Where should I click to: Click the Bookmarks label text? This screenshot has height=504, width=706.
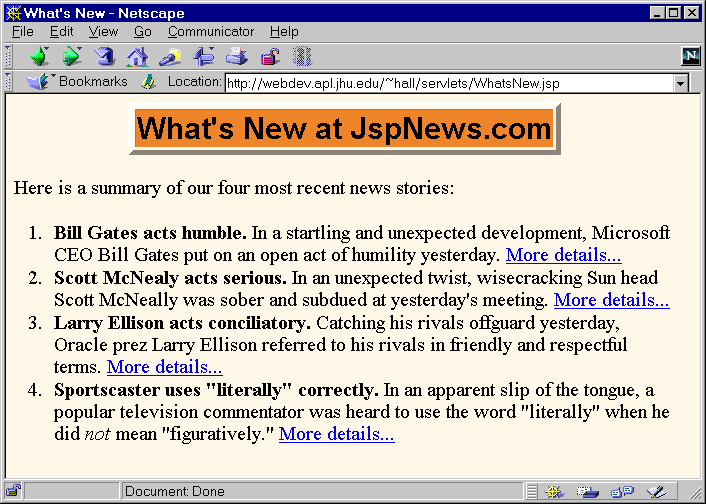(93, 82)
